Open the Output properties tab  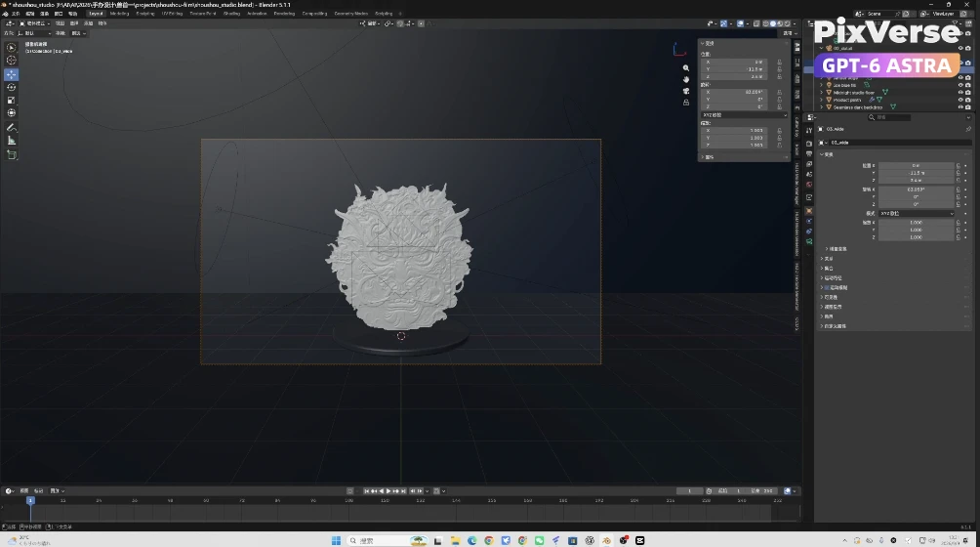(809, 153)
